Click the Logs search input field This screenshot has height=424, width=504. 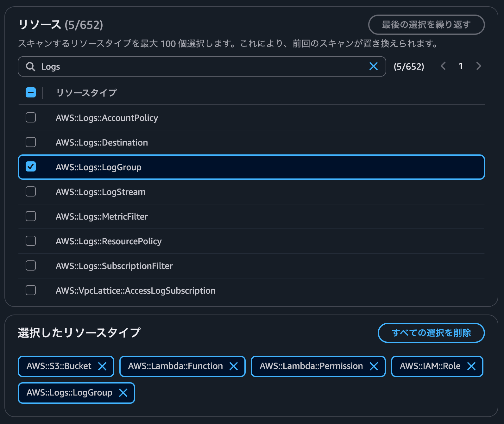(202, 66)
